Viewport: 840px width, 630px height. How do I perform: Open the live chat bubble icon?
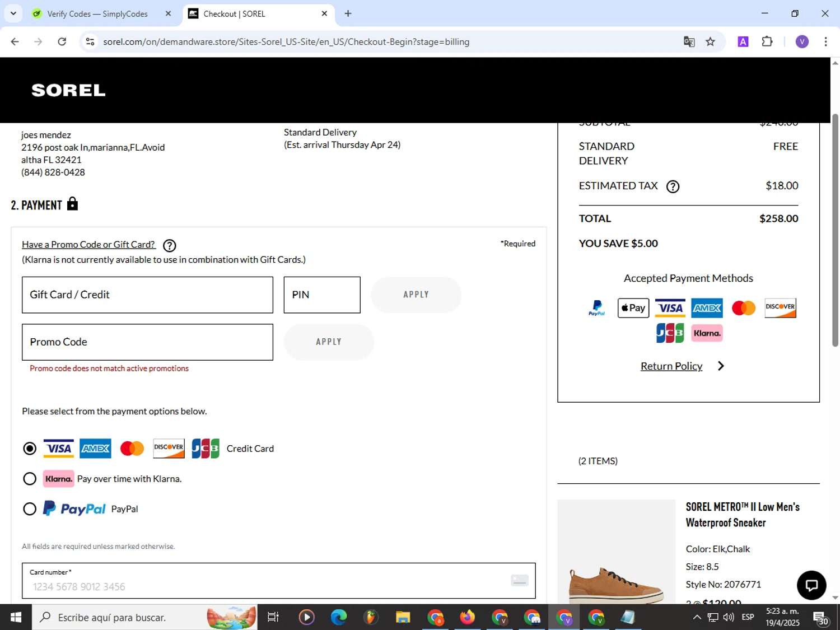(811, 585)
